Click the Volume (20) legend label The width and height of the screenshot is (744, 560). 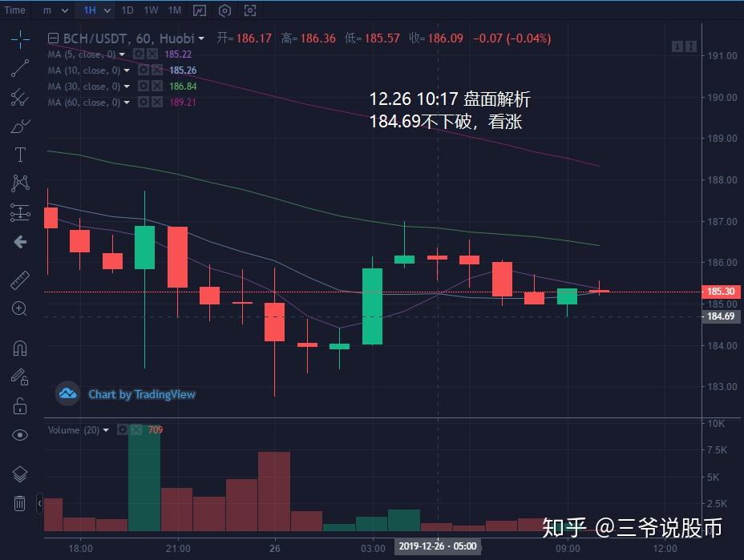click(x=74, y=430)
